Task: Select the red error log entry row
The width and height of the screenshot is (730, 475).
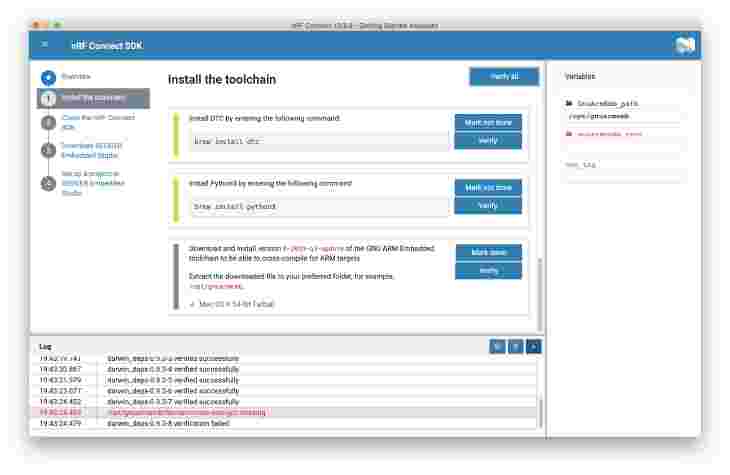Action: 284,413
